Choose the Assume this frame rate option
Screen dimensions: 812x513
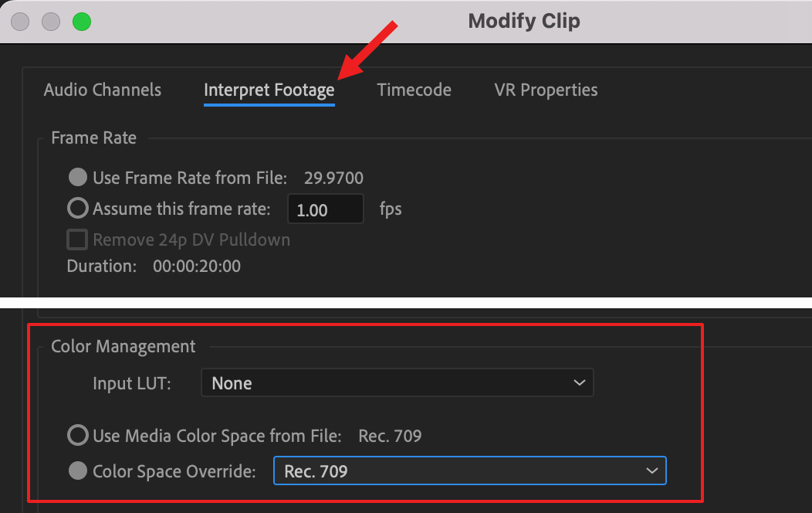[x=78, y=209]
